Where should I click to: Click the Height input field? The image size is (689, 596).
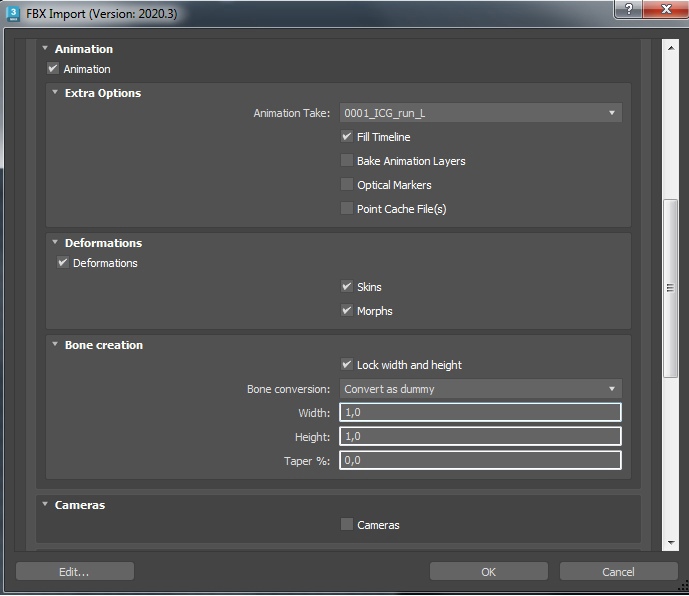[x=480, y=436]
